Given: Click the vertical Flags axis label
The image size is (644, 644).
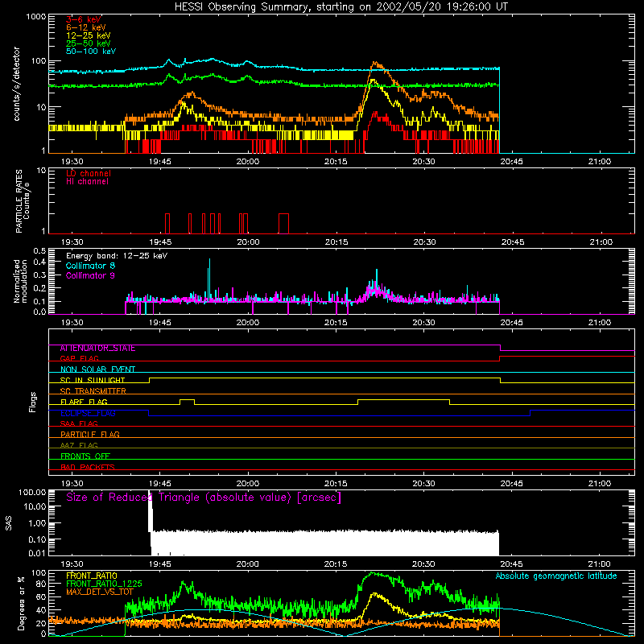Looking at the screenshot, I should coord(32,402).
